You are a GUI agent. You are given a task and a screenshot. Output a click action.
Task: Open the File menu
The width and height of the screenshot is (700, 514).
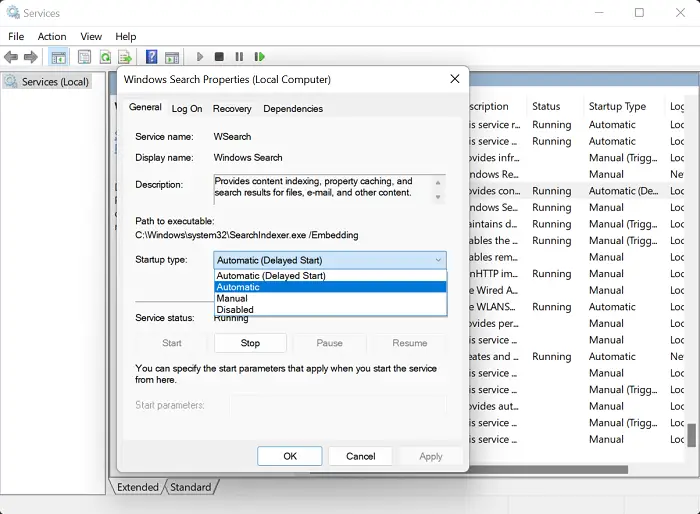[16, 37]
